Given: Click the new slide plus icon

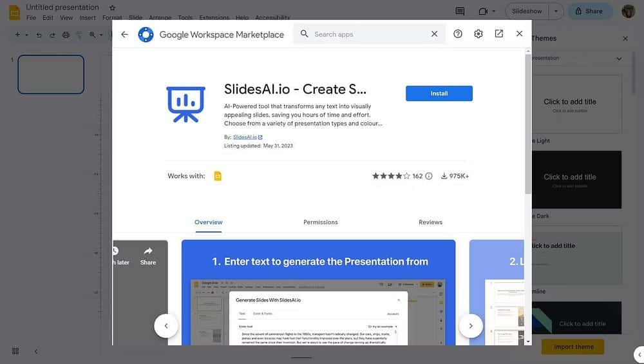Looking at the screenshot, I should 17,35.
